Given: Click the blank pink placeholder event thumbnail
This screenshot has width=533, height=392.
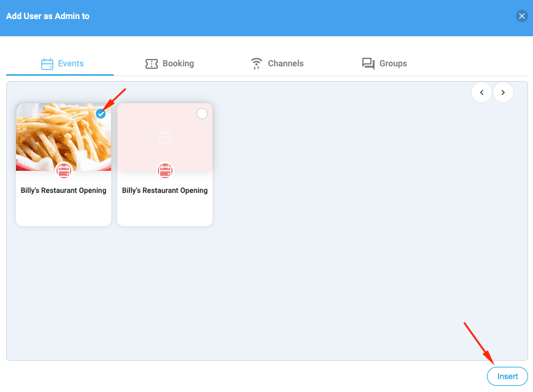Looking at the screenshot, I should 165,137.
